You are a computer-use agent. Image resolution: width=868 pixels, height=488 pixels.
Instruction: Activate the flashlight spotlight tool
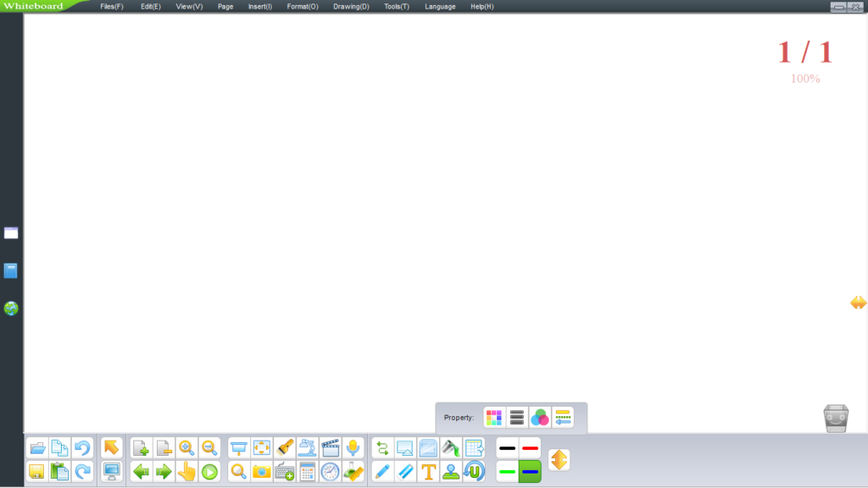click(x=285, y=447)
